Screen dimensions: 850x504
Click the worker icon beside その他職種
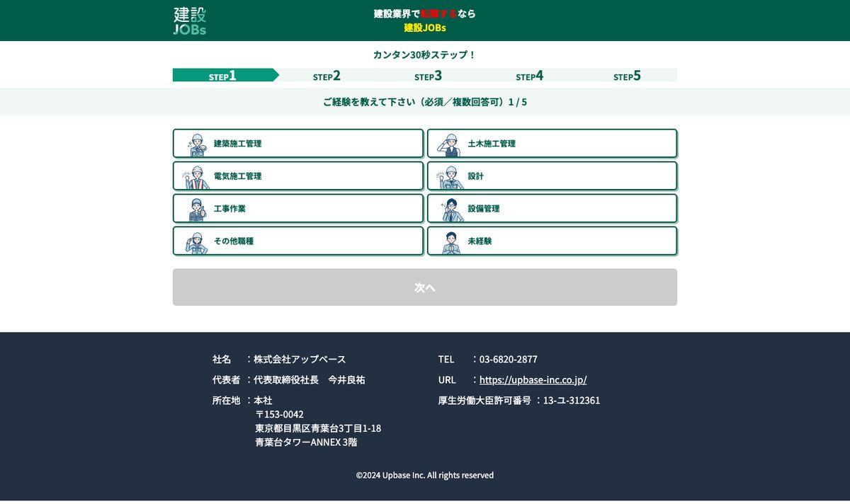(x=196, y=241)
